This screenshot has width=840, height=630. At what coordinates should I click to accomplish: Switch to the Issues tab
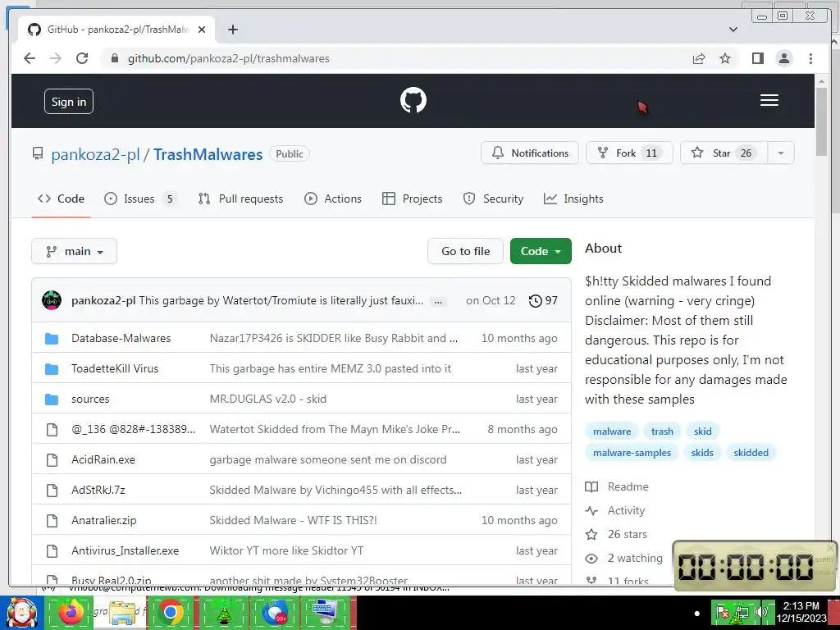(139, 199)
